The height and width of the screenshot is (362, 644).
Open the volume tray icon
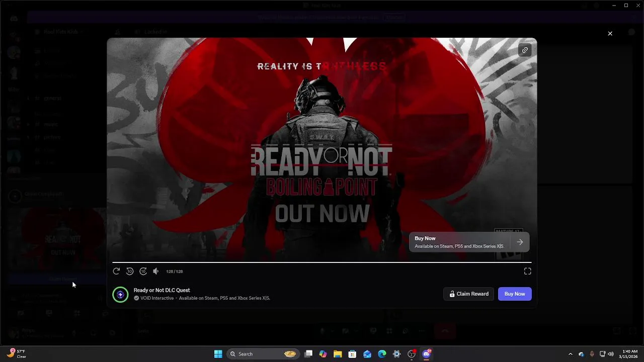point(611,354)
